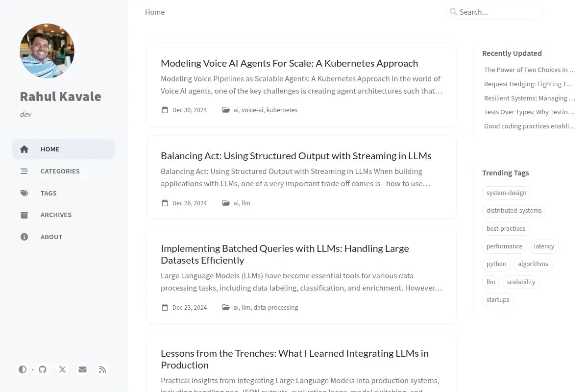Open the Voice AI Agents Kubernetes post
Viewport: 588px width, 392px height.
coord(289,63)
